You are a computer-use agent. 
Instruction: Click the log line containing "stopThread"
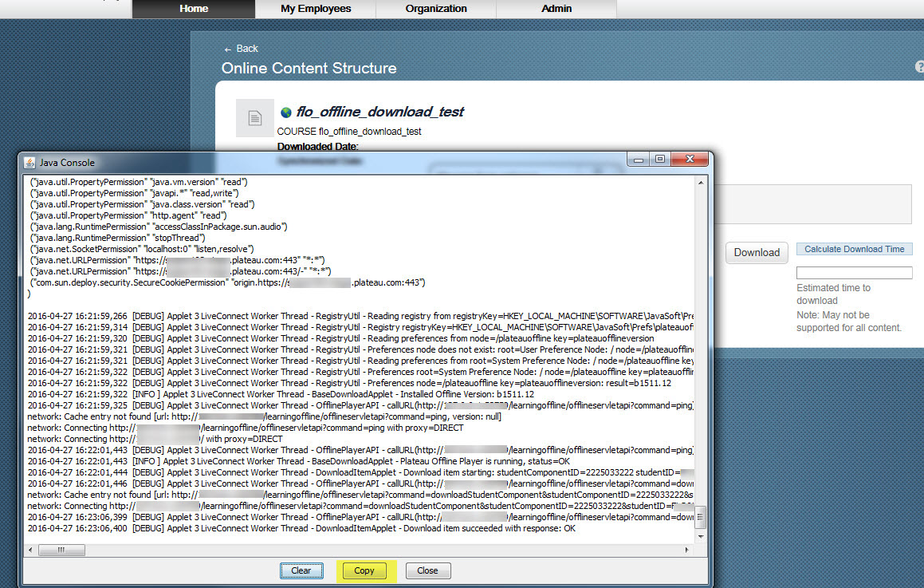[118, 239]
